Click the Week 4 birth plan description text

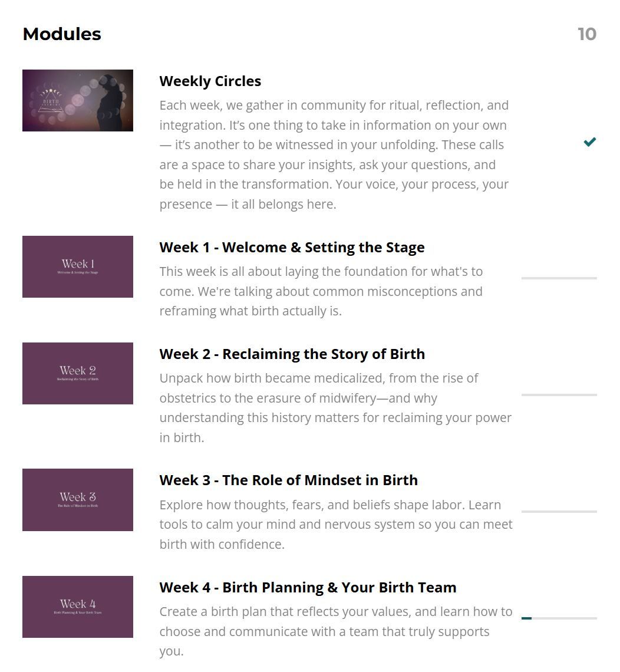(x=335, y=631)
